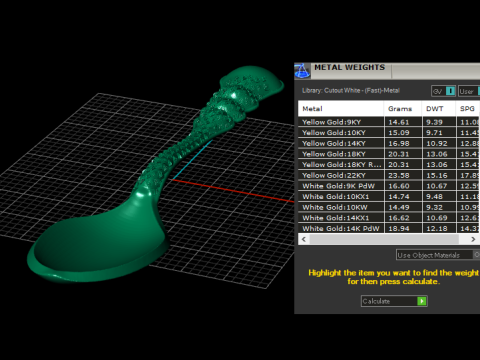Select the Yellow Gold:22KY row
This screenshot has width=480, height=360.
click(x=389, y=175)
